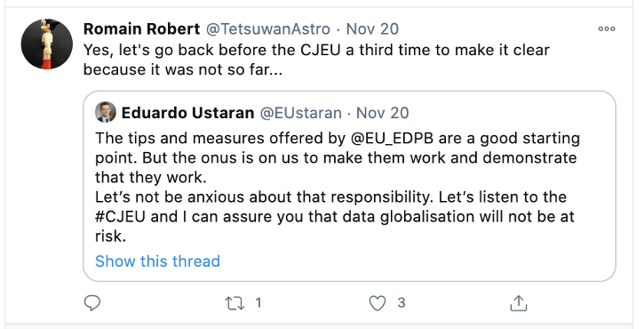Viewport: 644px width, 329px height.
Task: Follow the @EU_EDPB mention
Action: pyautogui.click(x=392, y=139)
